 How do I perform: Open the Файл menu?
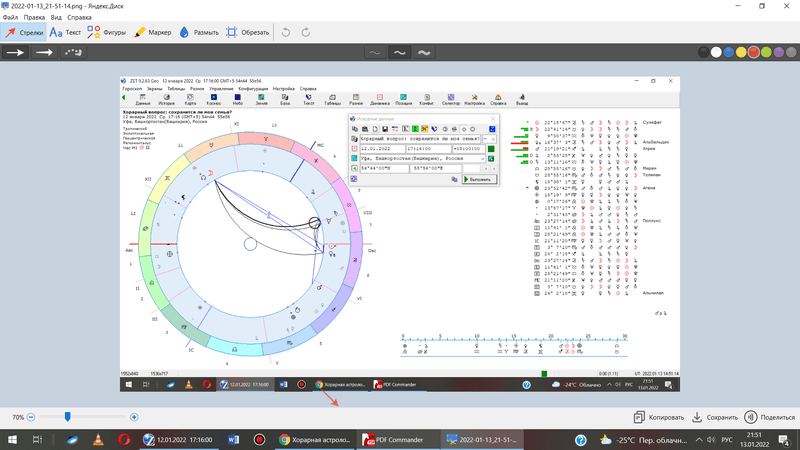10,18
